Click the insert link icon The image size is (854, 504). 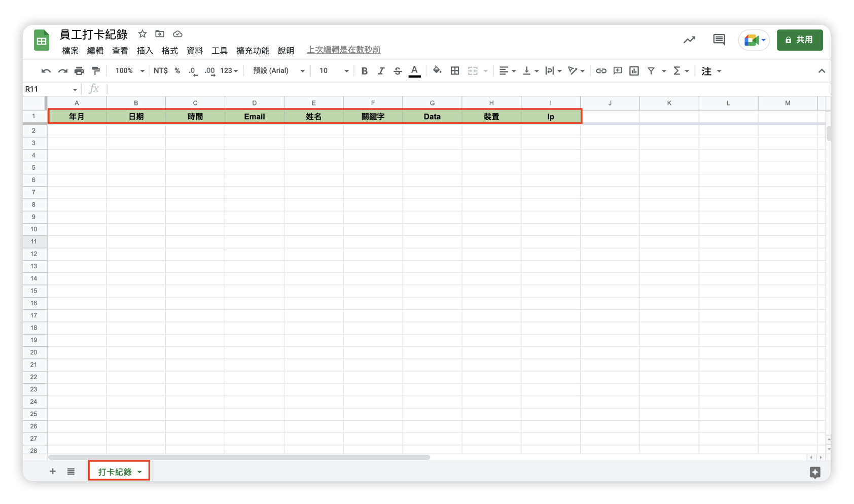(601, 71)
